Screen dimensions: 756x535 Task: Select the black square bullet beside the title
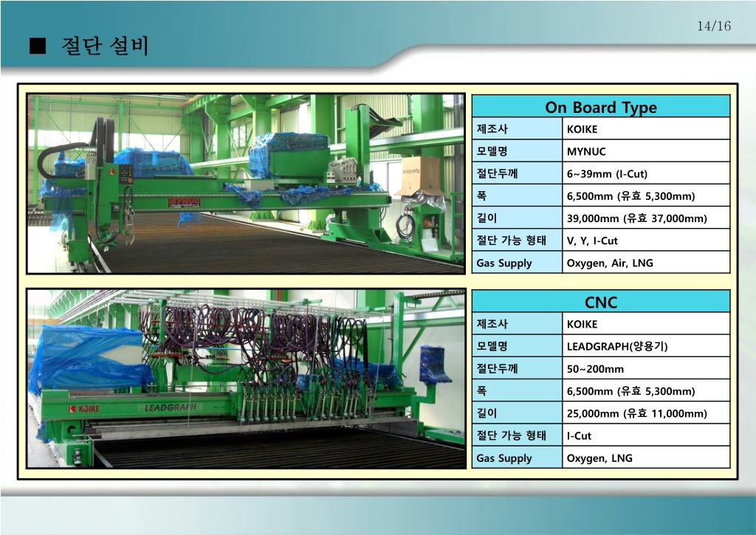[x=37, y=46]
